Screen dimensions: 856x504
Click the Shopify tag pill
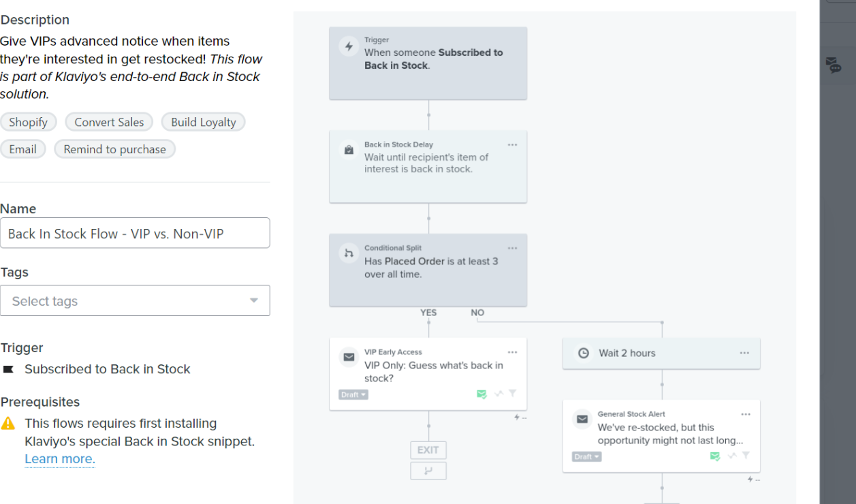pyautogui.click(x=28, y=122)
